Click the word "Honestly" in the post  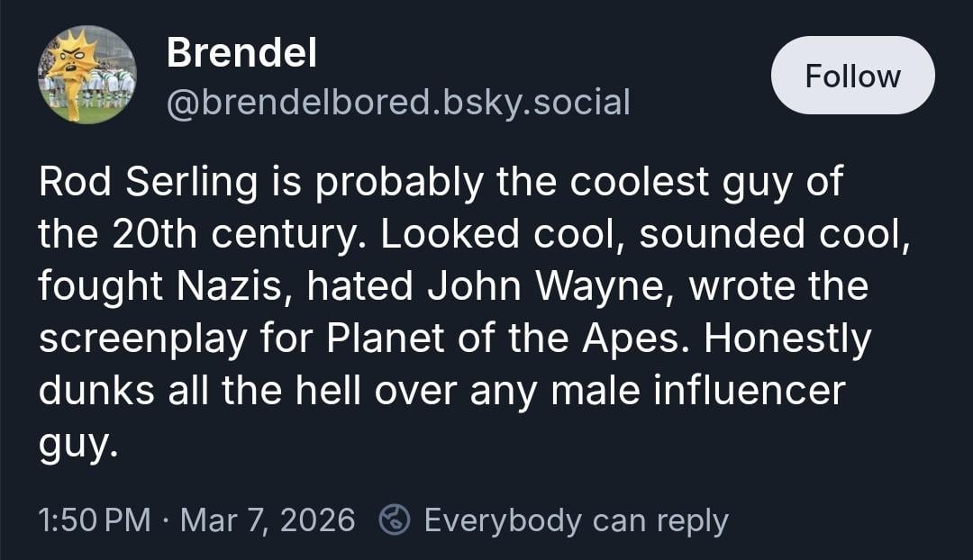click(787, 339)
